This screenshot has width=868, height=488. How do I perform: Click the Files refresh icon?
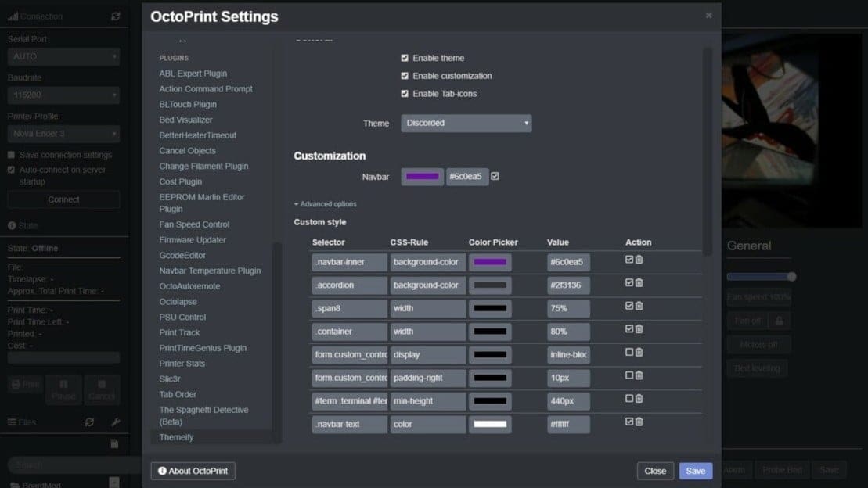pyautogui.click(x=89, y=422)
